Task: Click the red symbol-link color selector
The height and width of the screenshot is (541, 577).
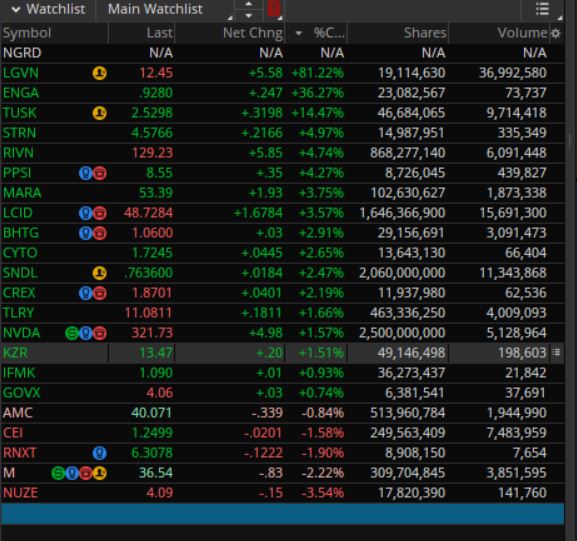Action: coord(274,8)
